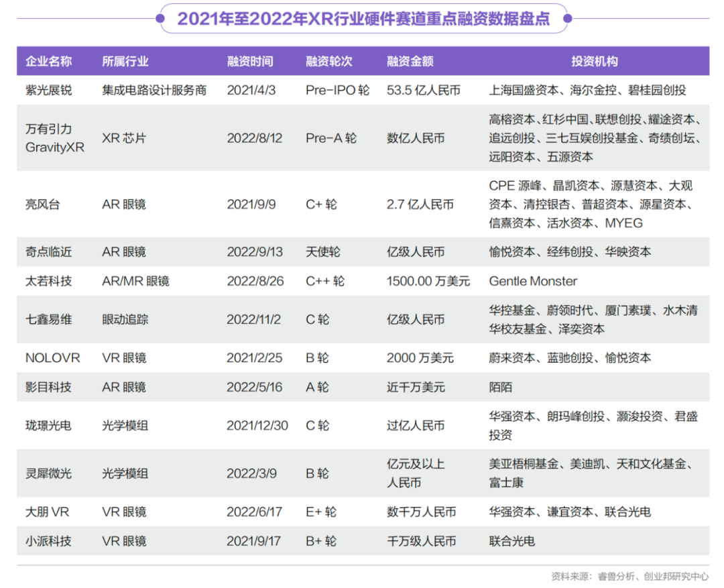Click the Gentle Monster investor cell
Screen dimensions: 724x588
533,281
